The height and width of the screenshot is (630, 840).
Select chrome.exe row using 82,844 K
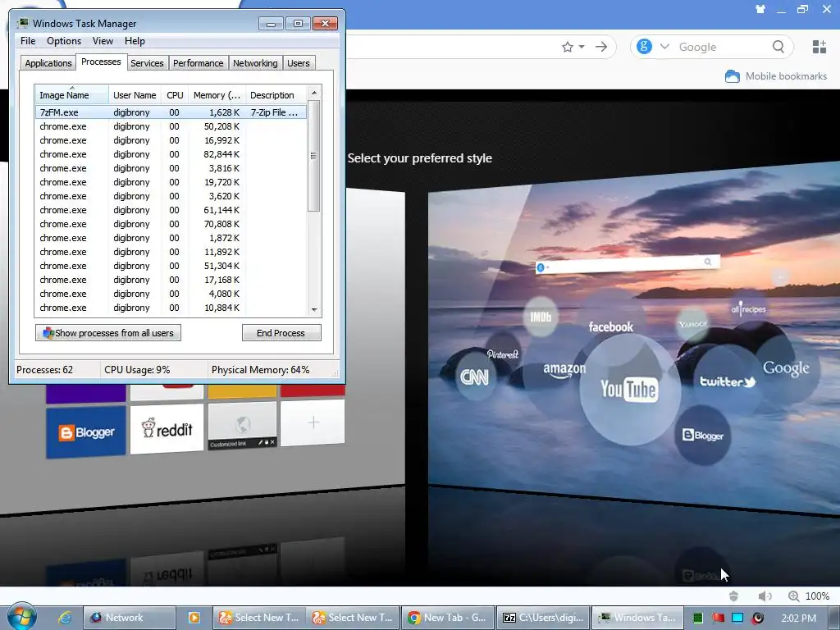171,154
